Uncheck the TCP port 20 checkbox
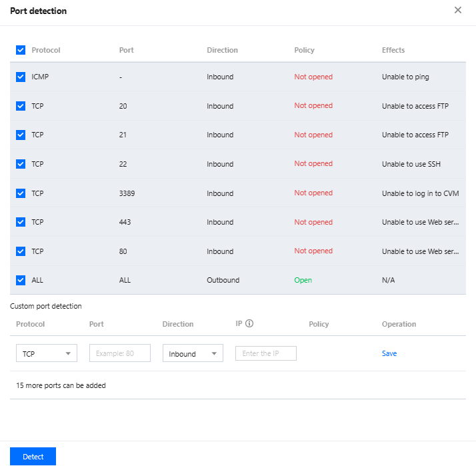Viewport: 476px width, 466px height. coord(21,106)
